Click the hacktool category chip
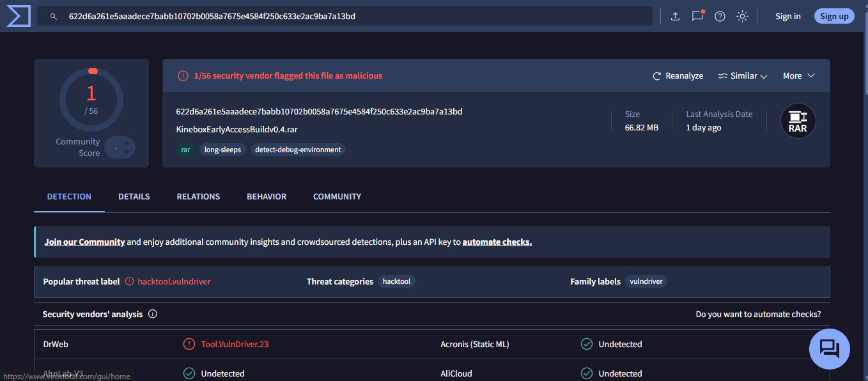 tap(396, 281)
